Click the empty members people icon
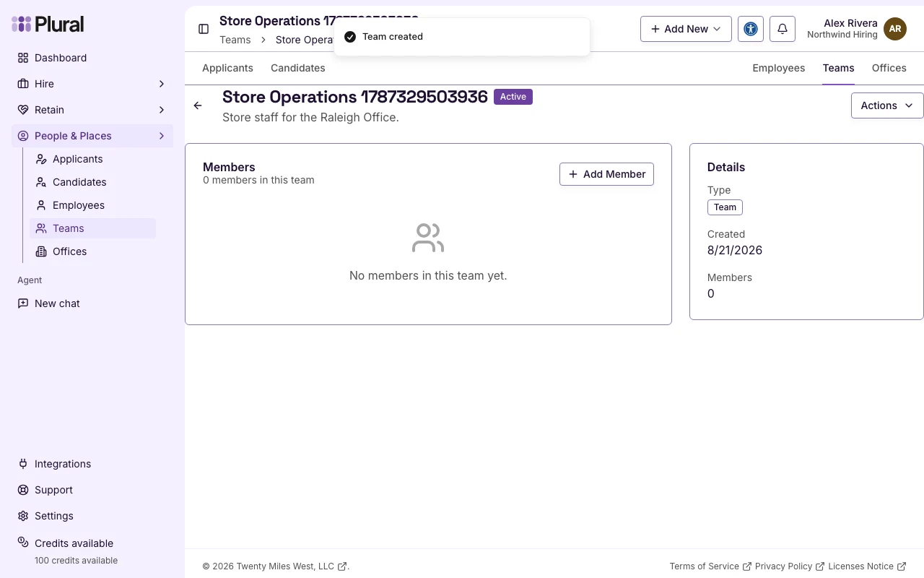This screenshot has width=924, height=578. coord(428,238)
